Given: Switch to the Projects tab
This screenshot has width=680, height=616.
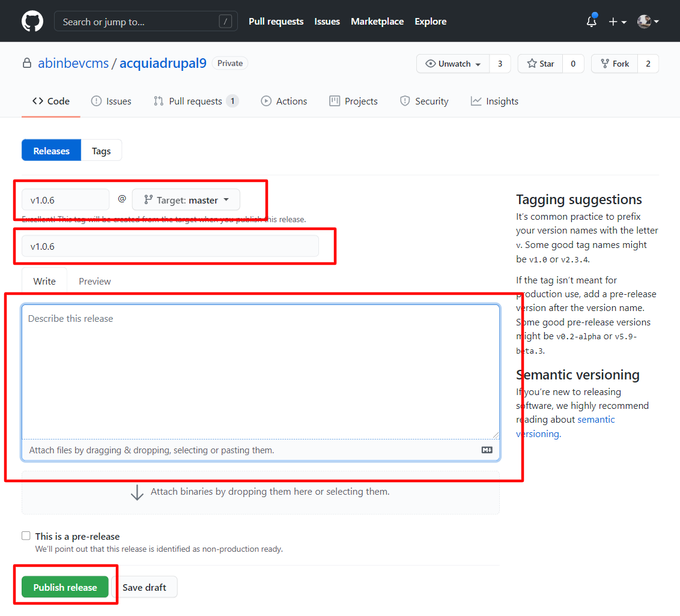Looking at the screenshot, I should click(353, 101).
